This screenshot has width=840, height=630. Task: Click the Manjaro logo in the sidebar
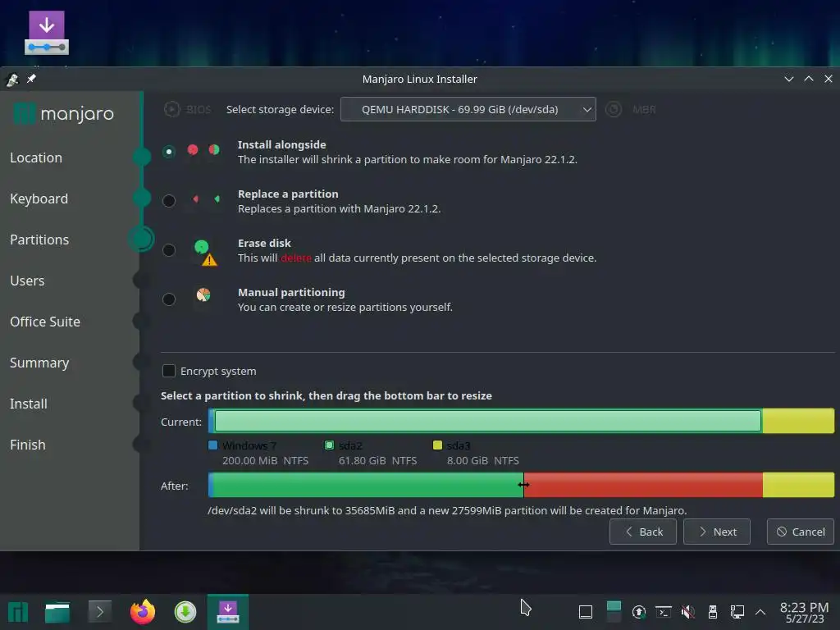click(x=64, y=113)
